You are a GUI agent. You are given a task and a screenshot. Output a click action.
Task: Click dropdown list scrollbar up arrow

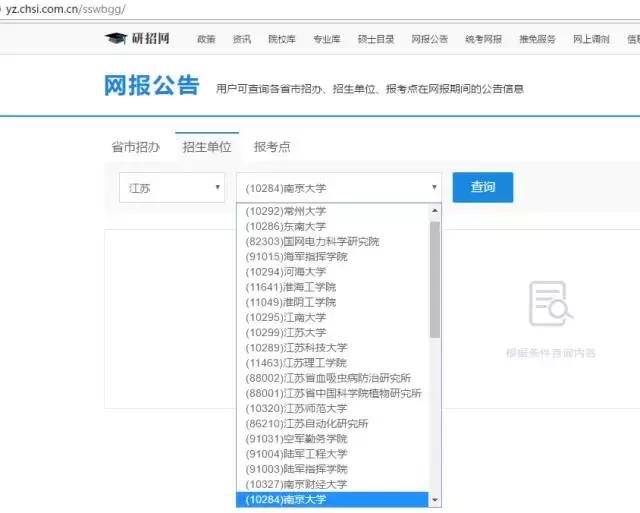click(435, 211)
